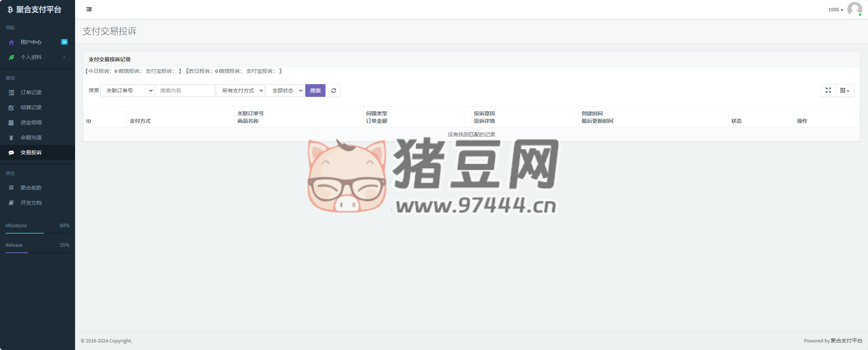Image resolution: width=868 pixels, height=350 pixels.
Task: Click the user avatar icon
Action: coord(854,9)
